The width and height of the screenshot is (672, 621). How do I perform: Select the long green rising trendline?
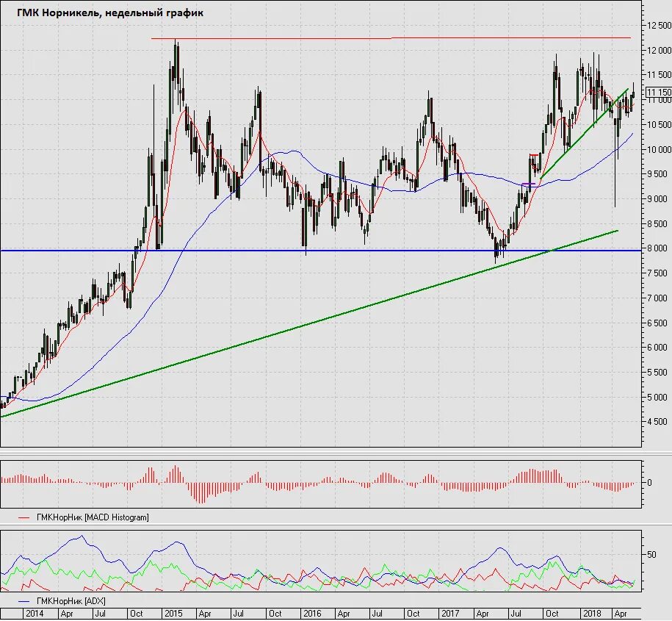tap(308, 324)
